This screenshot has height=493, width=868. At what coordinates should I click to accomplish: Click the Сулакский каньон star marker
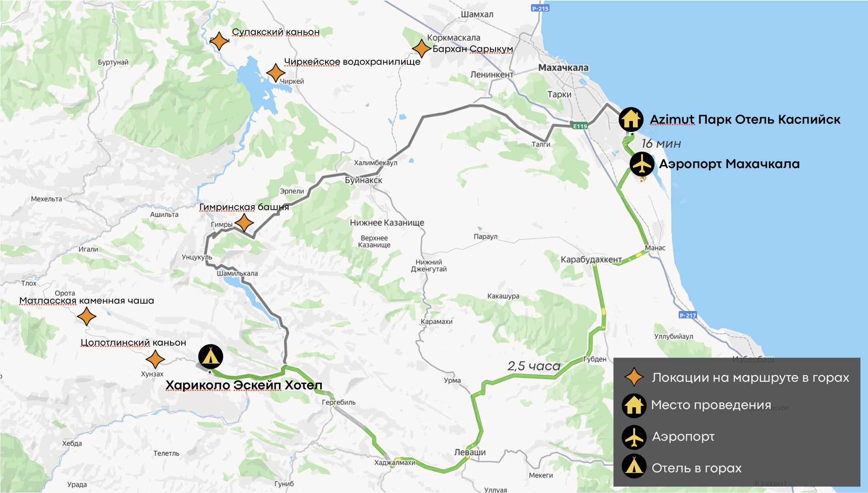(219, 41)
